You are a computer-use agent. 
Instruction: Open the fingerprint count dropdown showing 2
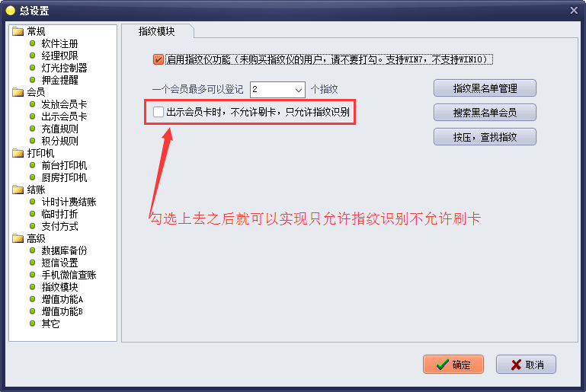(x=277, y=90)
